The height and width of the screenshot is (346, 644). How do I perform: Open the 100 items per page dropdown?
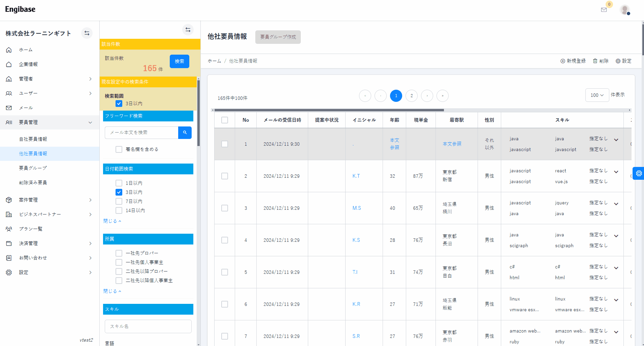point(597,95)
